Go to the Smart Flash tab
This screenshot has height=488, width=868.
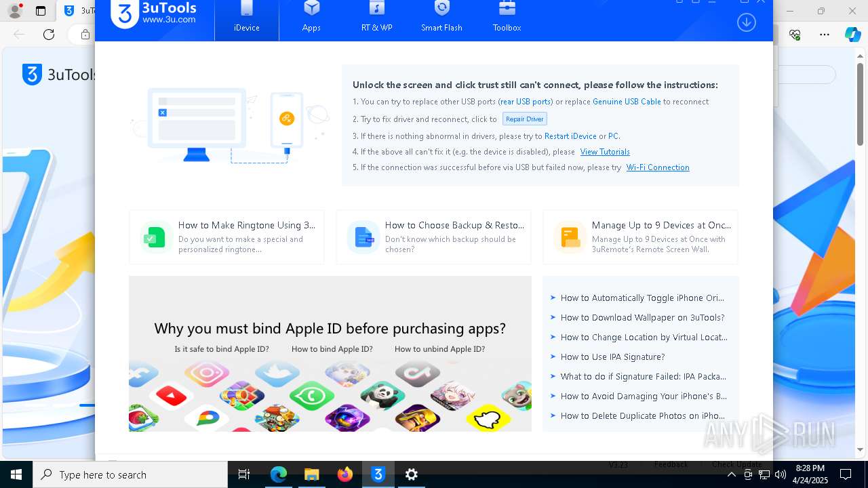[x=441, y=19]
